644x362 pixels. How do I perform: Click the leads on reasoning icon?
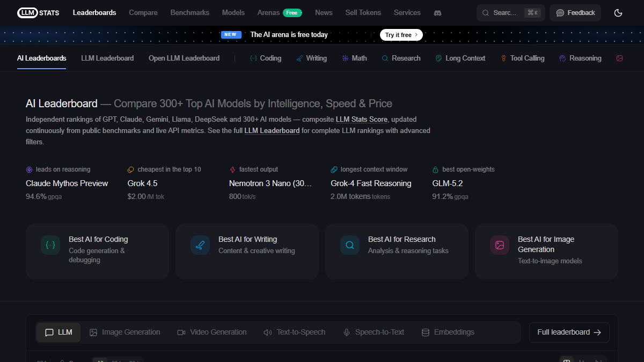point(30,169)
